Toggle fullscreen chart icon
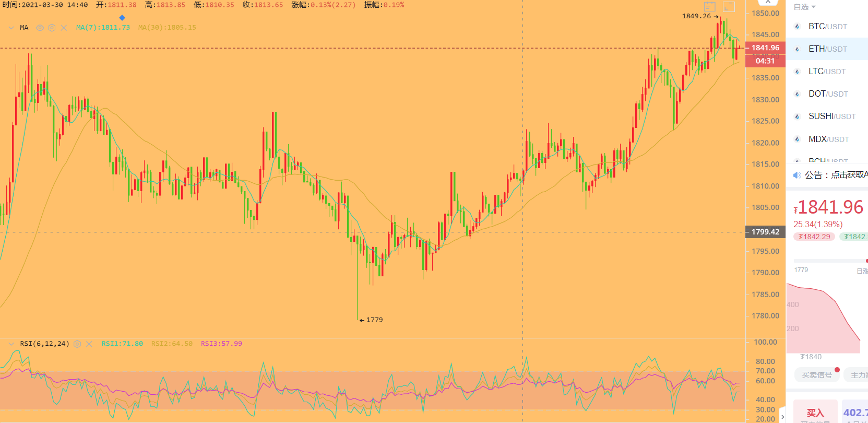Image resolution: width=868 pixels, height=423 pixels. [729, 7]
